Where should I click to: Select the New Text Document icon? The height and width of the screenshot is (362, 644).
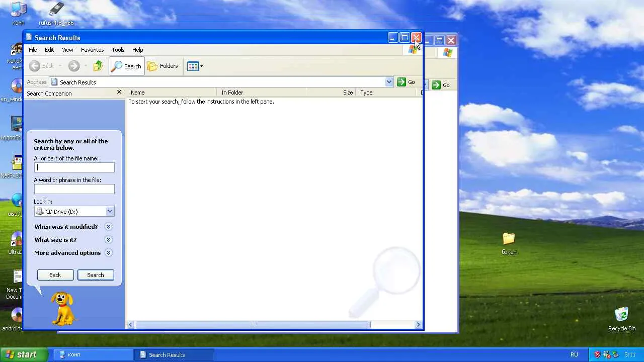pos(15,284)
